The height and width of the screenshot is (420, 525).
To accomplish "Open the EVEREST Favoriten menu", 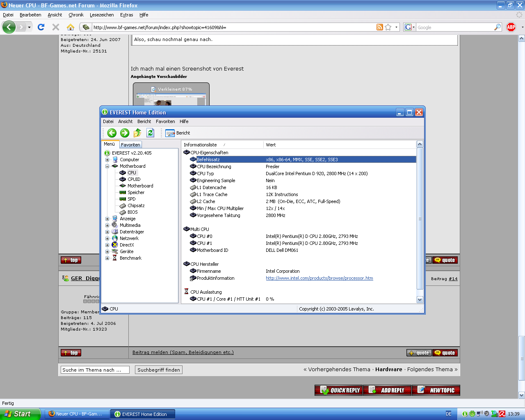I will click(165, 121).
